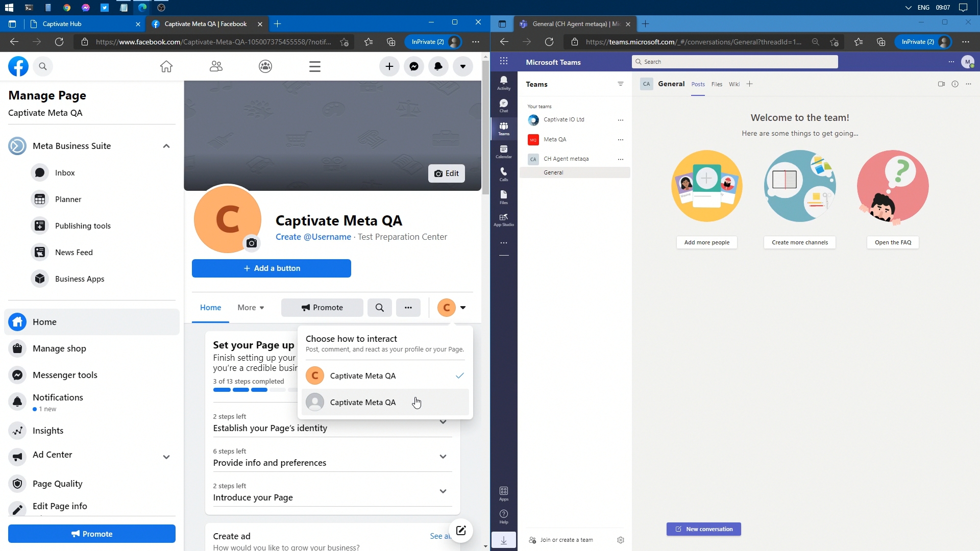Expand Provide info and preferences section
This screenshot has width=980, height=551.
(443, 457)
